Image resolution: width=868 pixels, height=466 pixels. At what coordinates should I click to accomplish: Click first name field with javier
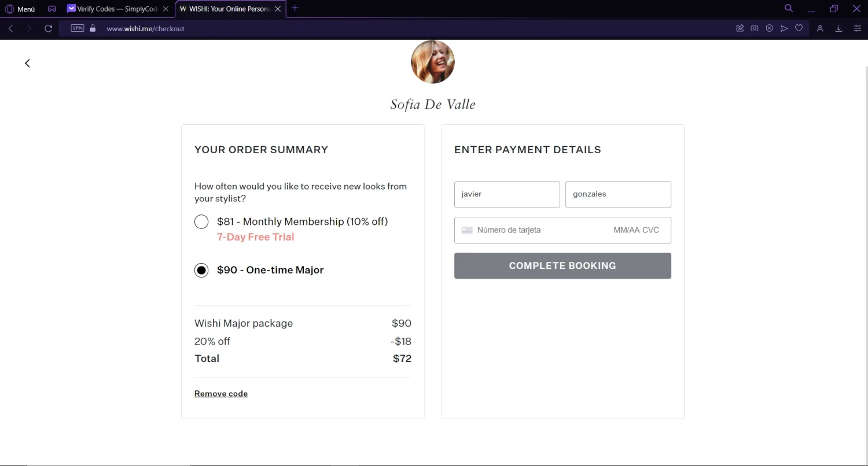507,194
